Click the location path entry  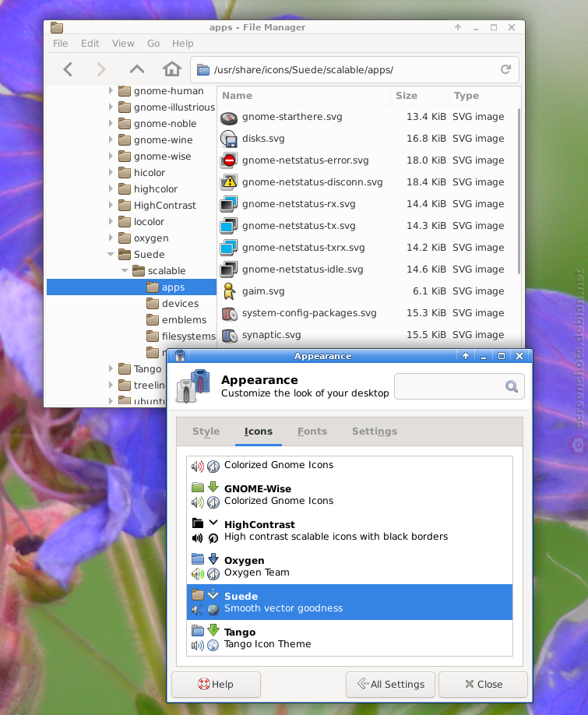(x=354, y=70)
